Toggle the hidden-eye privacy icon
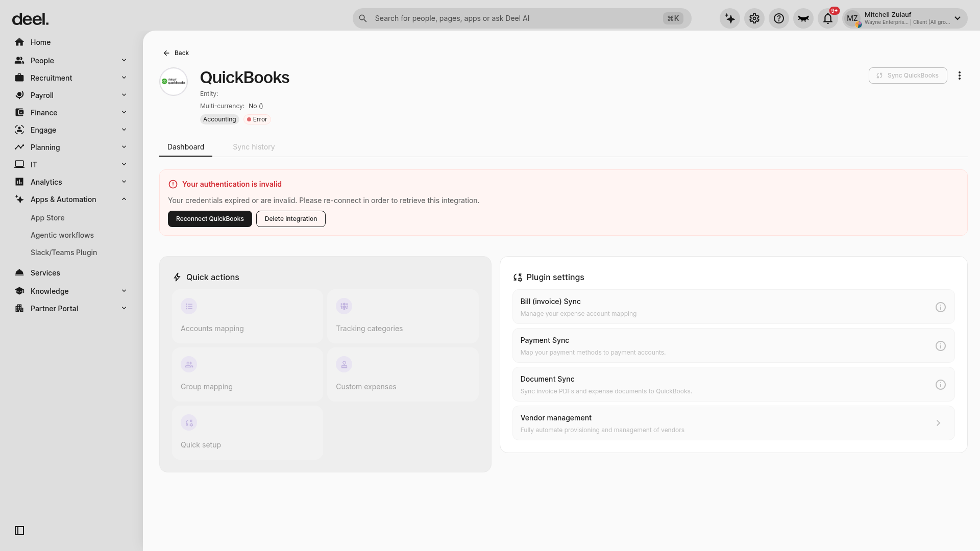Image resolution: width=980 pixels, height=551 pixels. point(803,18)
